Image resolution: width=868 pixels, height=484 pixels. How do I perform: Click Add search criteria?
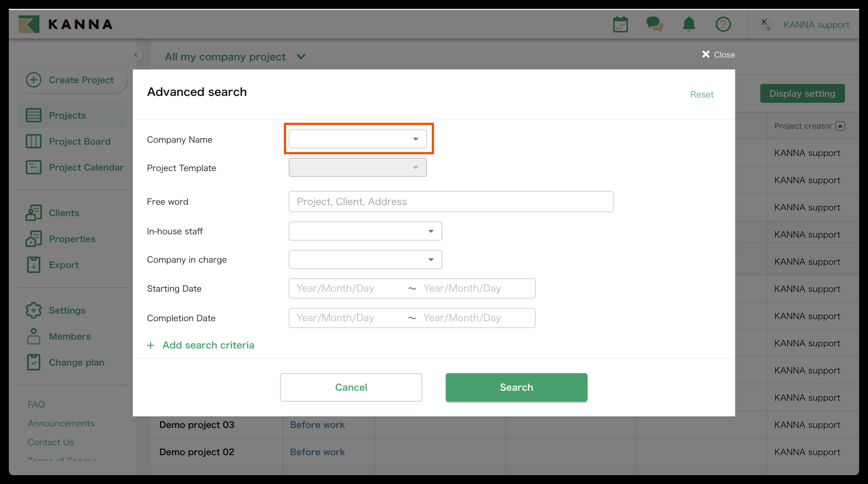click(208, 345)
